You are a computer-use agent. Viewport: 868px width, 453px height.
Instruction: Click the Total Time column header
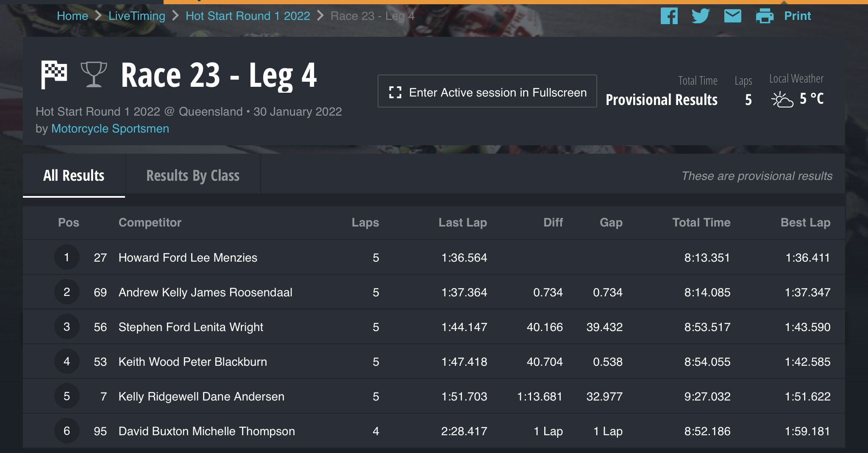[701, 222]
